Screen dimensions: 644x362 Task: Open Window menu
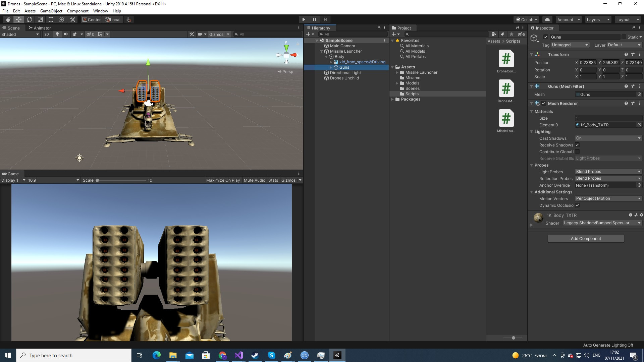(101, 11)
